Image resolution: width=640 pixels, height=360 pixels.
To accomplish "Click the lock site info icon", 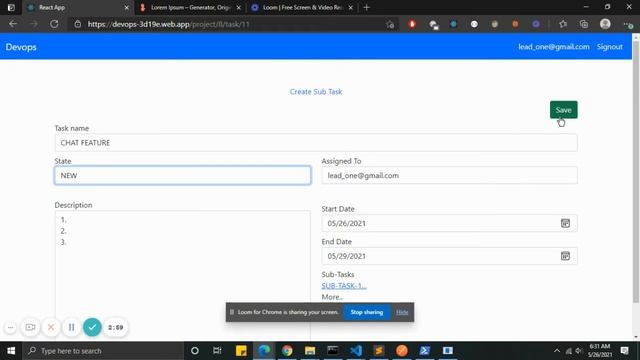I will pyautogui.click(x=77, y=24).
